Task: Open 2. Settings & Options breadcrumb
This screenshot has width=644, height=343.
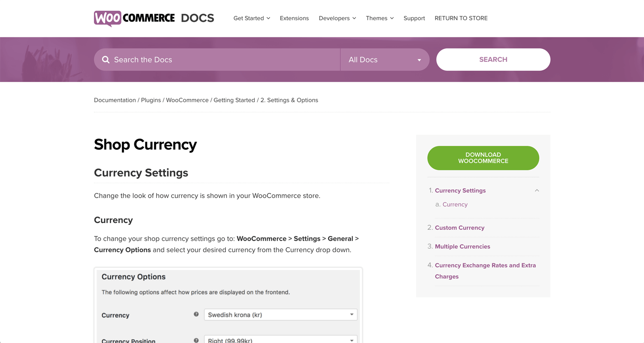Action: click(289, 100)
